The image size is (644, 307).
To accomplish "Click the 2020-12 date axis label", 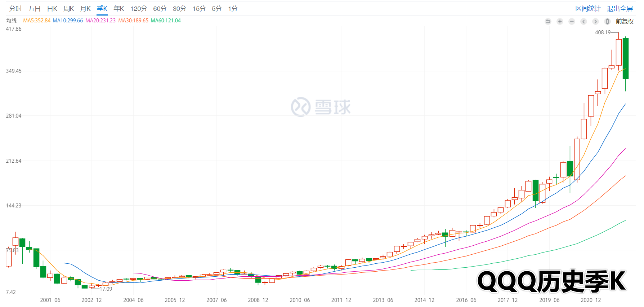I will pyautogui.click(x=591, y=300).
